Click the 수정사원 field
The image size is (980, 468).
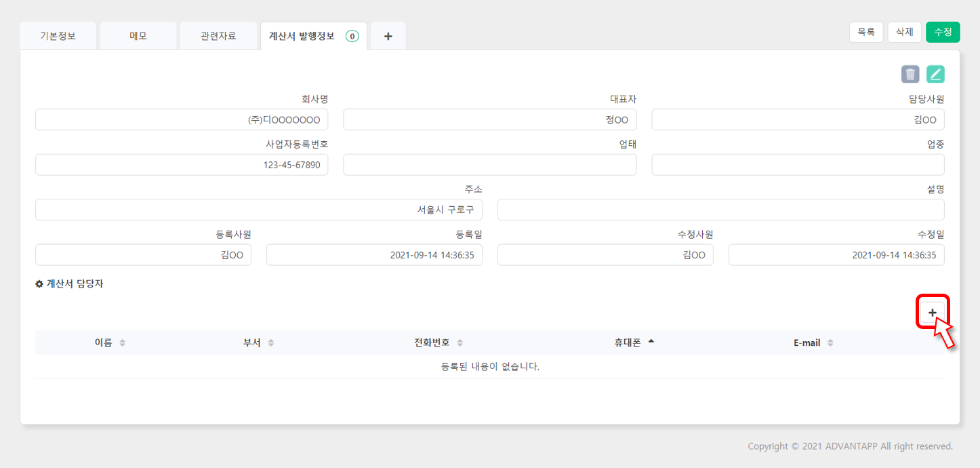605,255
